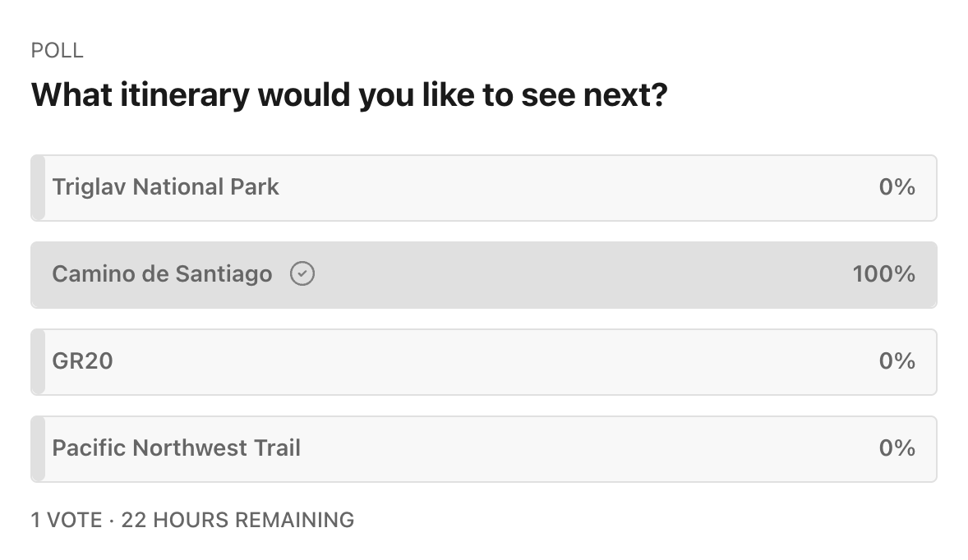Click the Pacific Northwest Trail progress bar edge

click(36, 448)
